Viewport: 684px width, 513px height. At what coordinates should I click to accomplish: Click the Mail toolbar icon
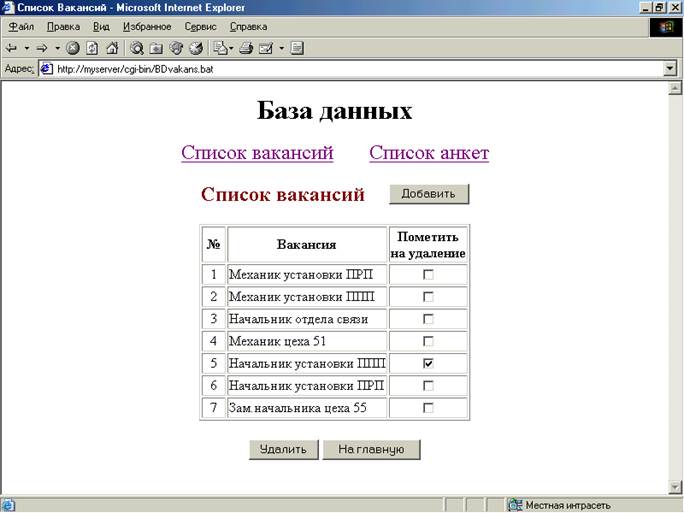click(x=221, y=48)
